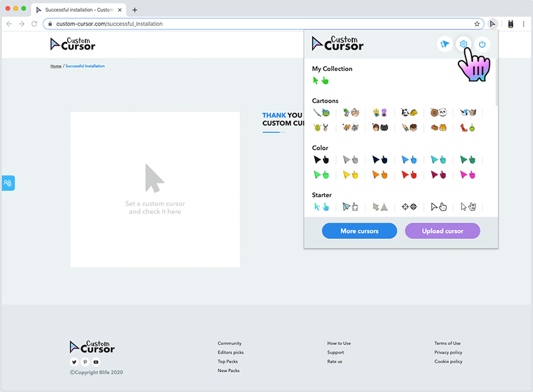This screenshot has height=392, width=533.
Task: Click the Twitter icon in the footer
Action: (x=74, y=362)
